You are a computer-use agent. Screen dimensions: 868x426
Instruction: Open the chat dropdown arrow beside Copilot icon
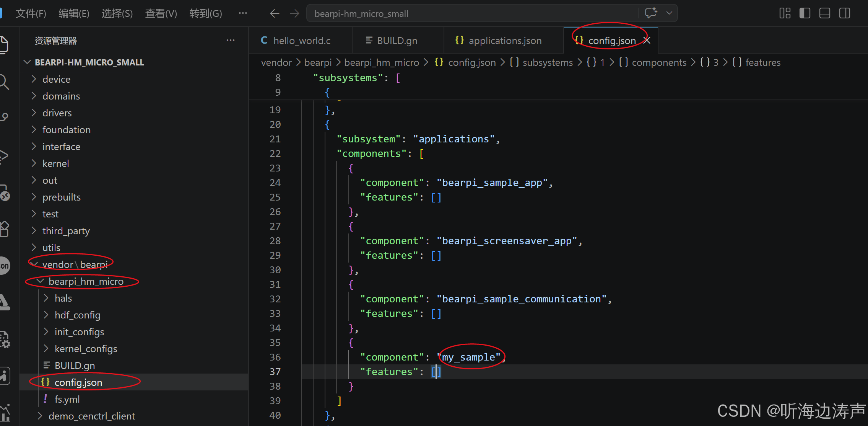coord(669,13)
